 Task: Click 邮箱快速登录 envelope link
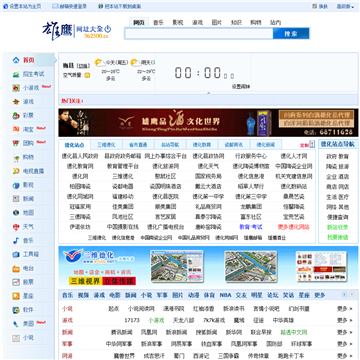coord(70,6)
